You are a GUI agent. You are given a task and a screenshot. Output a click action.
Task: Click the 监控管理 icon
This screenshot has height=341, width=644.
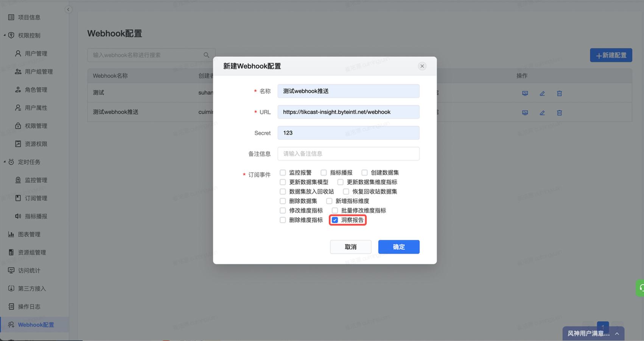click(18, 180)
